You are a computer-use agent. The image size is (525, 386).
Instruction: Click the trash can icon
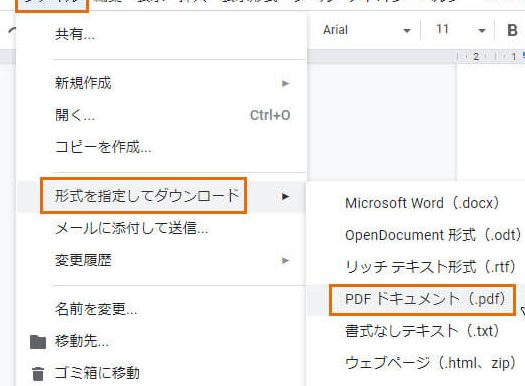tap(38, 374)
